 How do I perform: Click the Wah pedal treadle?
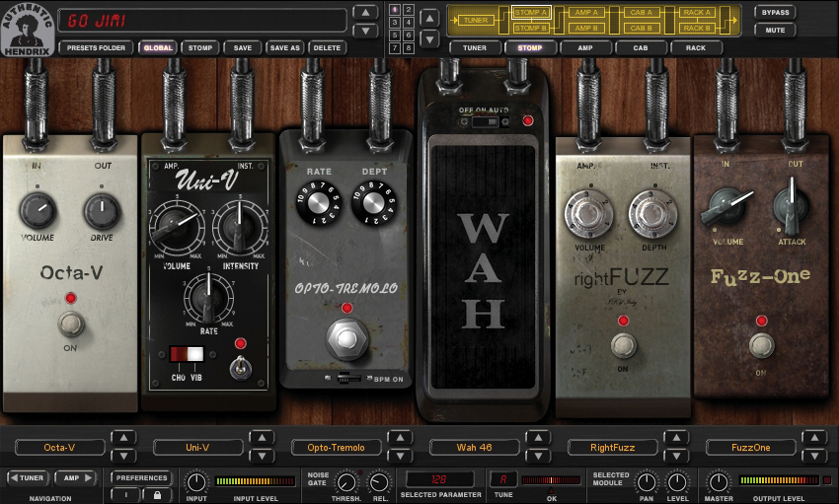pyautogui.click(x=484, y=265)
